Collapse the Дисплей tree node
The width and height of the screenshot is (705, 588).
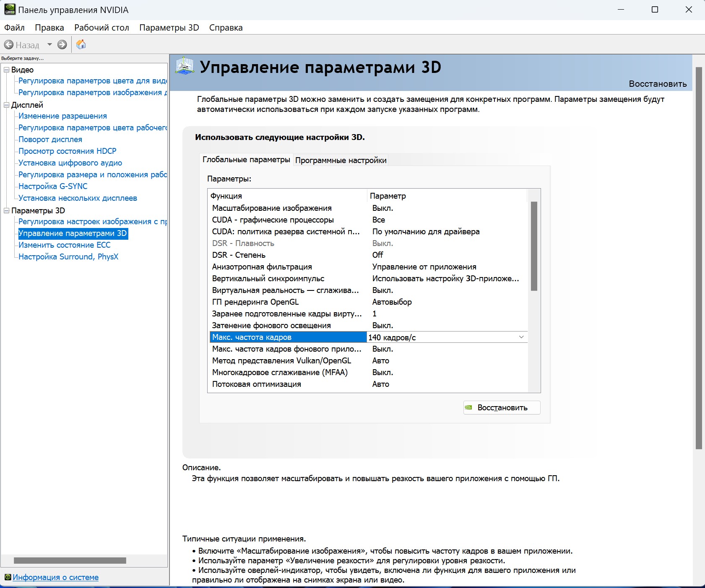point(7,105)
